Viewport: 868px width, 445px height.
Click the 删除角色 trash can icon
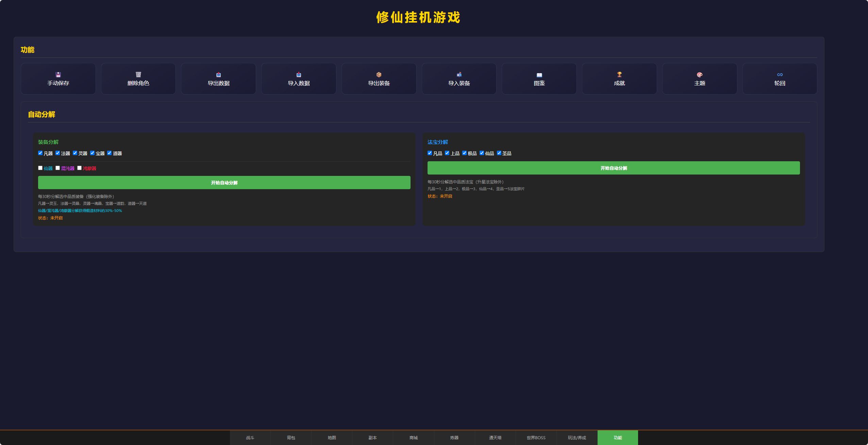click(x=138, y=75)
